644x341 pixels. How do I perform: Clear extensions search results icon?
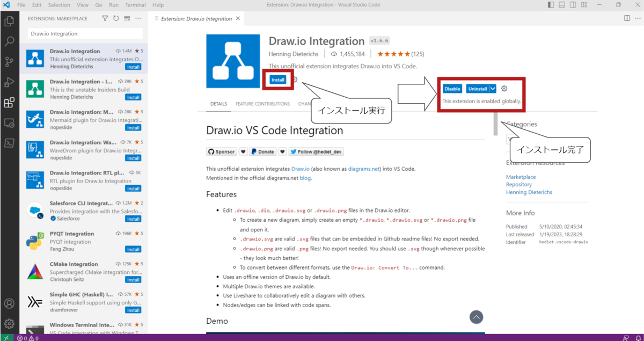click(127, 18)
